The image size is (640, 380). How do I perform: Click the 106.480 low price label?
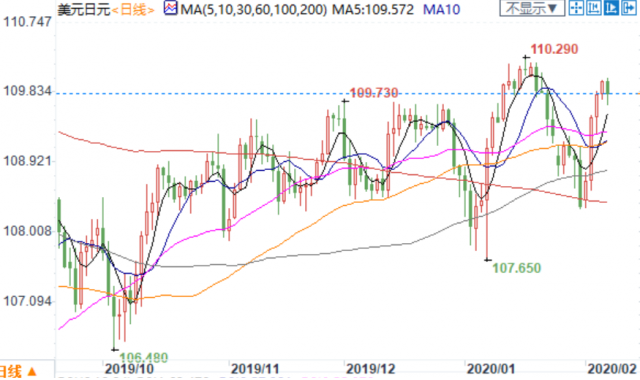pyautogui.click(x=143, y=357)
